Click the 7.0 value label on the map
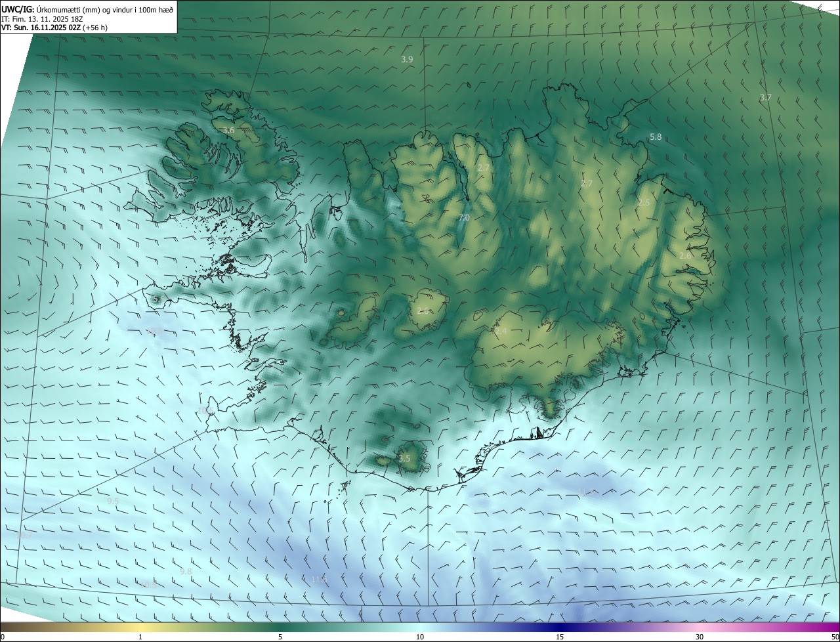This screenshot has height=642, width=840. coord(463,217)
